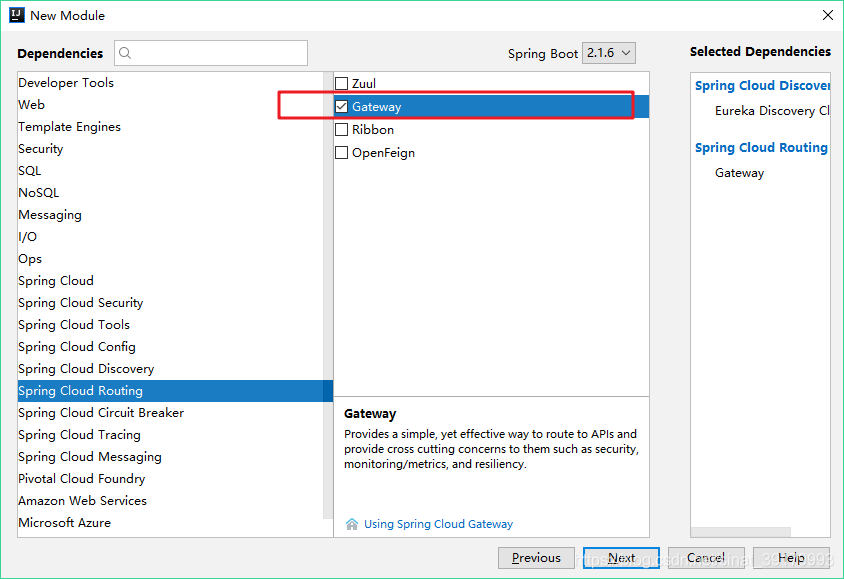Choose the Security category
The height and width of the screenshot is (579, 844).
point(170,149)
